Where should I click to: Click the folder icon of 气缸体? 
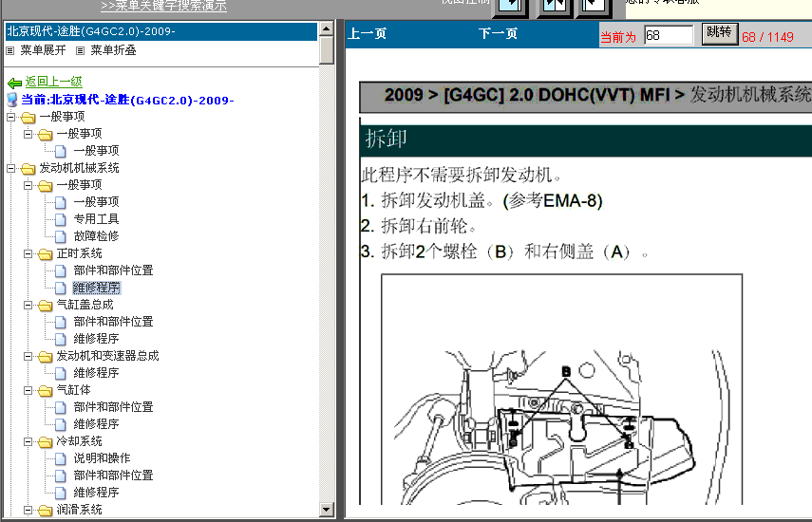(46, 391)
